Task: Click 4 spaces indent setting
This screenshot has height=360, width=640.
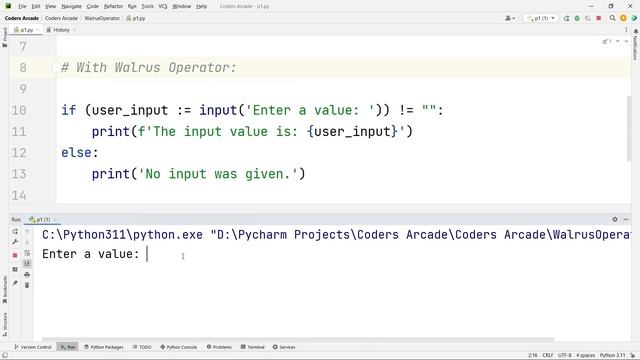Action: [585, 356]
